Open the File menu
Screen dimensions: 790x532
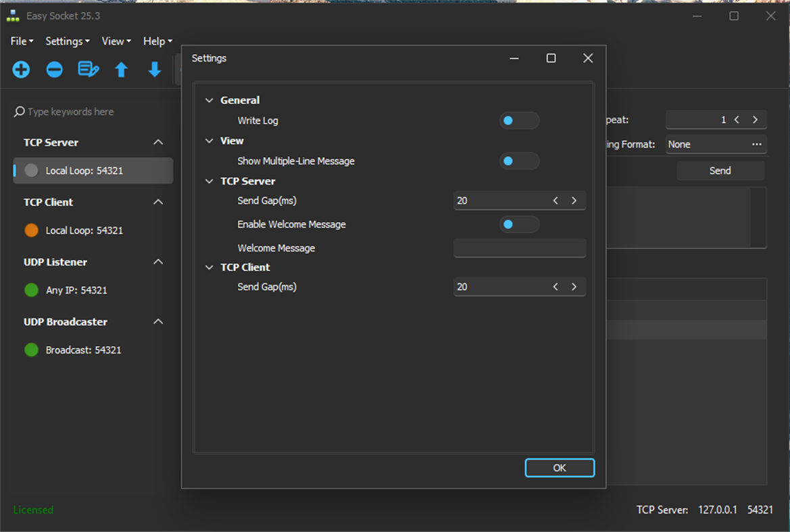22,41
